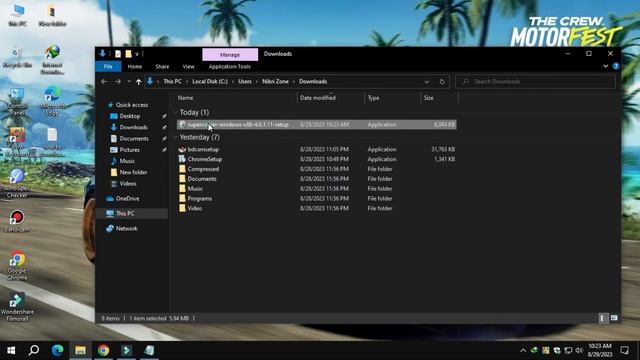
Task: Sort by the Name column header
Action: pyautogui.click(x=186, y=98)
